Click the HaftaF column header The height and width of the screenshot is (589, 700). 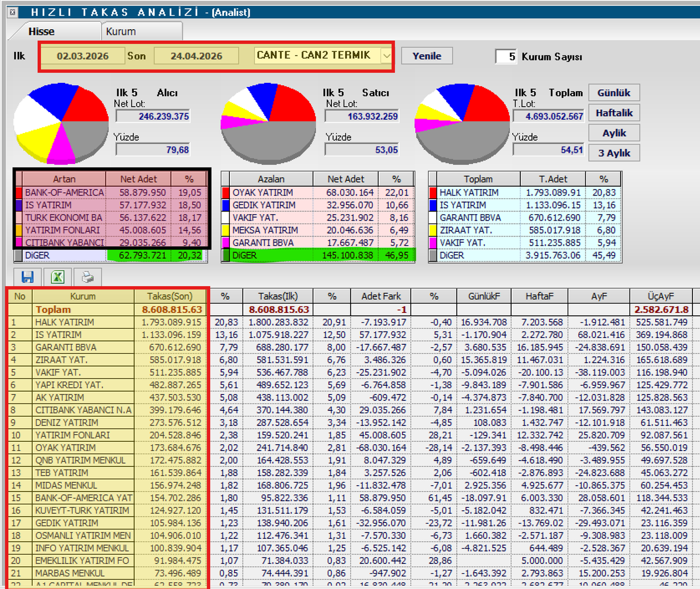pos(540,297)
